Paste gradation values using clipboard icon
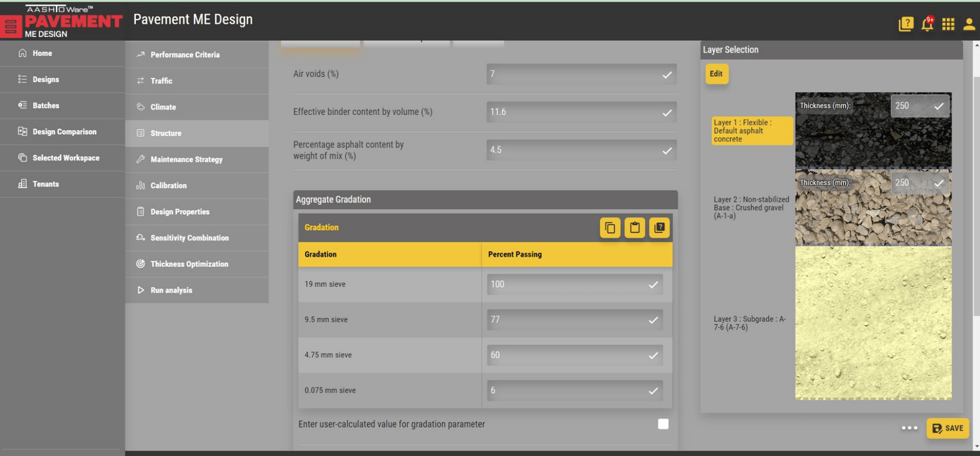Viewport: 980px width, 456px height. [x=635, y=227]
